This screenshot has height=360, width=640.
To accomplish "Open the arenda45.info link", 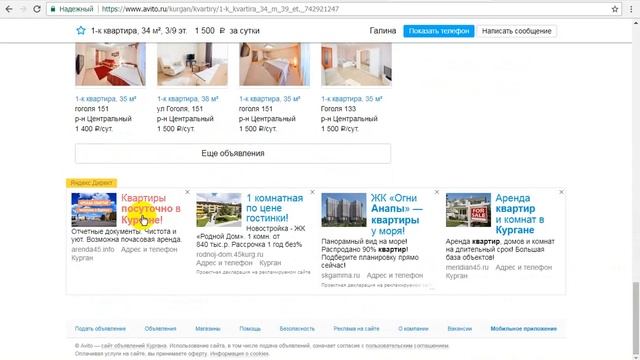I will (93, 249).
